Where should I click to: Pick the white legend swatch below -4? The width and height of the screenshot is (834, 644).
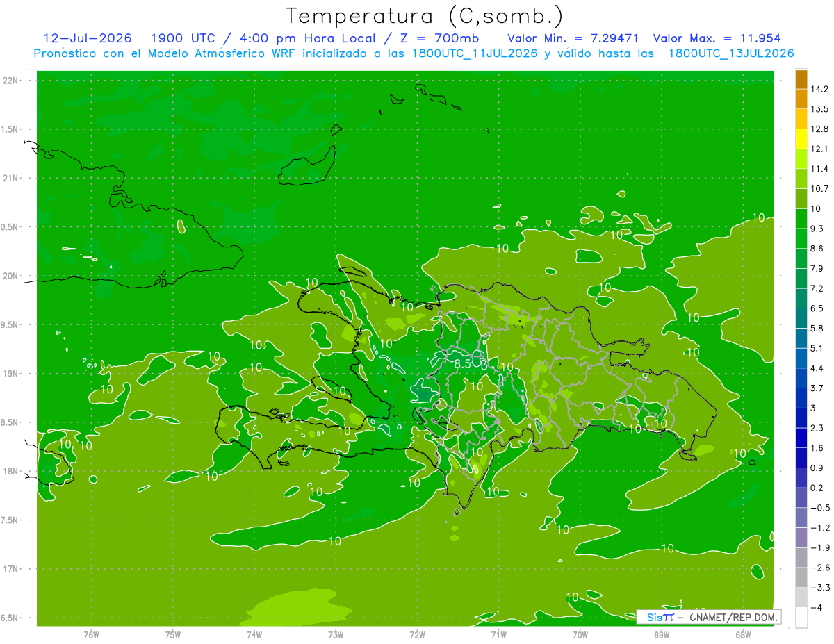click(801, 617)
